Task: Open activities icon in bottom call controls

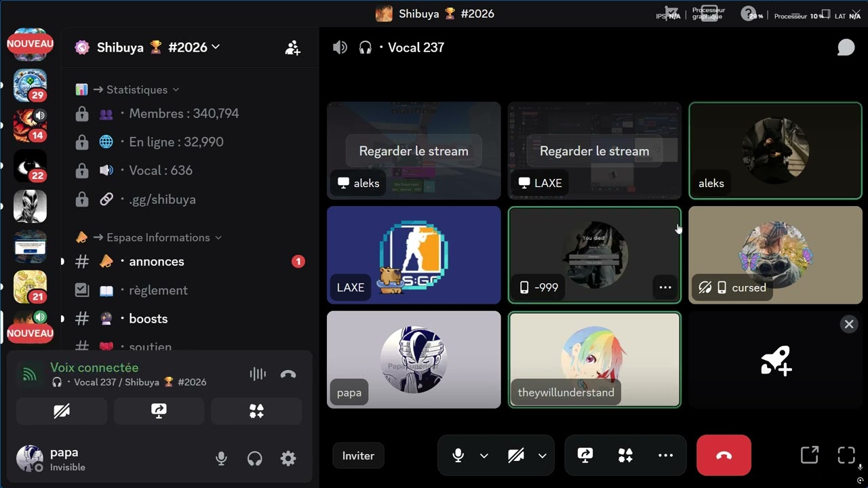Action: pos(625,455)
